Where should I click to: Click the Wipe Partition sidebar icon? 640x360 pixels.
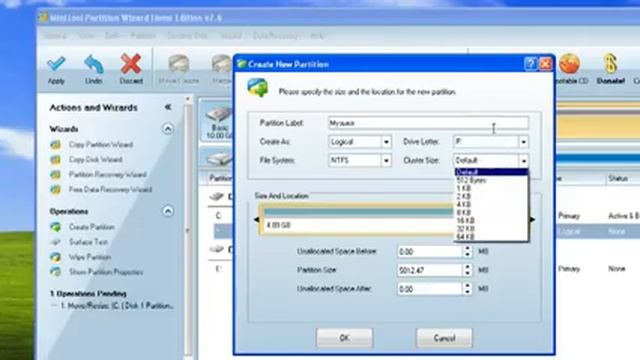[56, 257]
